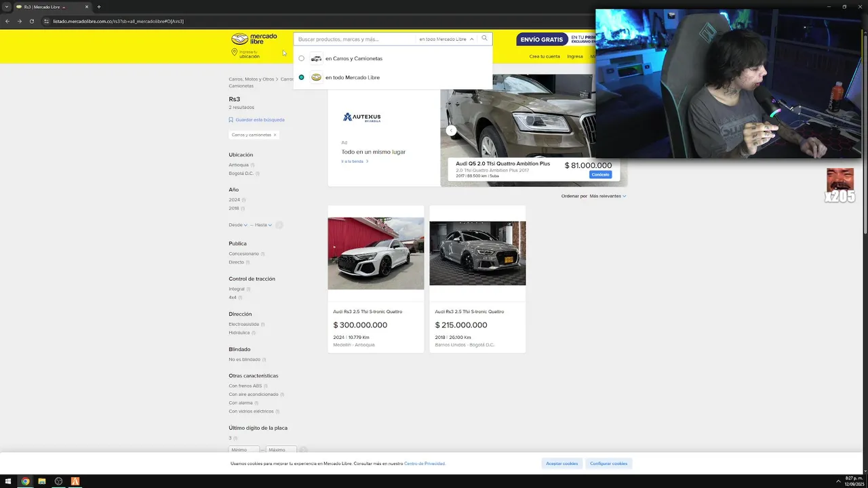The image size is (868, 488).
Task: Open the white Audi Rs3 $300.000.000 photo
Action: pos(376,253)
